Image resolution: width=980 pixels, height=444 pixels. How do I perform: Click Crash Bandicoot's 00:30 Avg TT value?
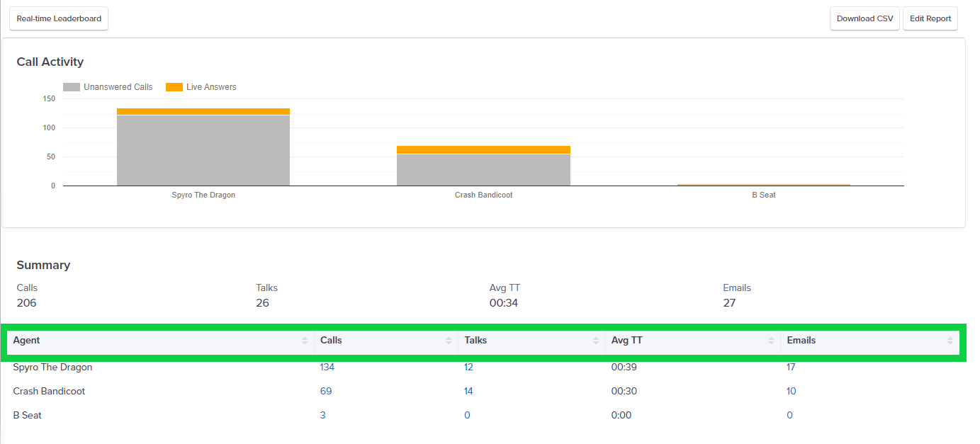[623, 391]
